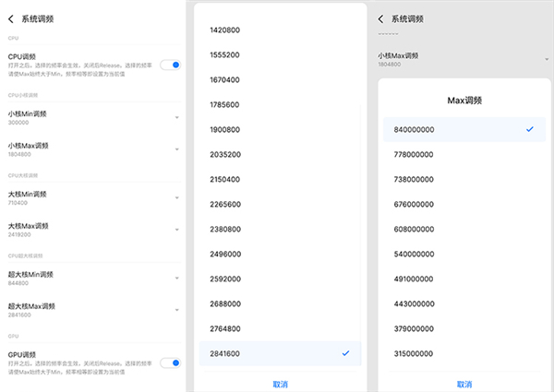Select the checked 840000000 option
The image size is (554, 392).
click(464, 129)
